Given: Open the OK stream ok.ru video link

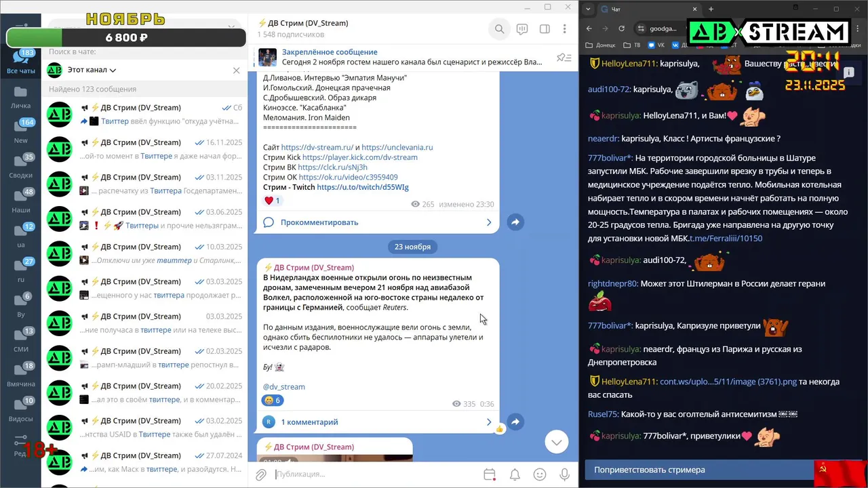Looking at the screenshot, I should (x=348, y=178).
